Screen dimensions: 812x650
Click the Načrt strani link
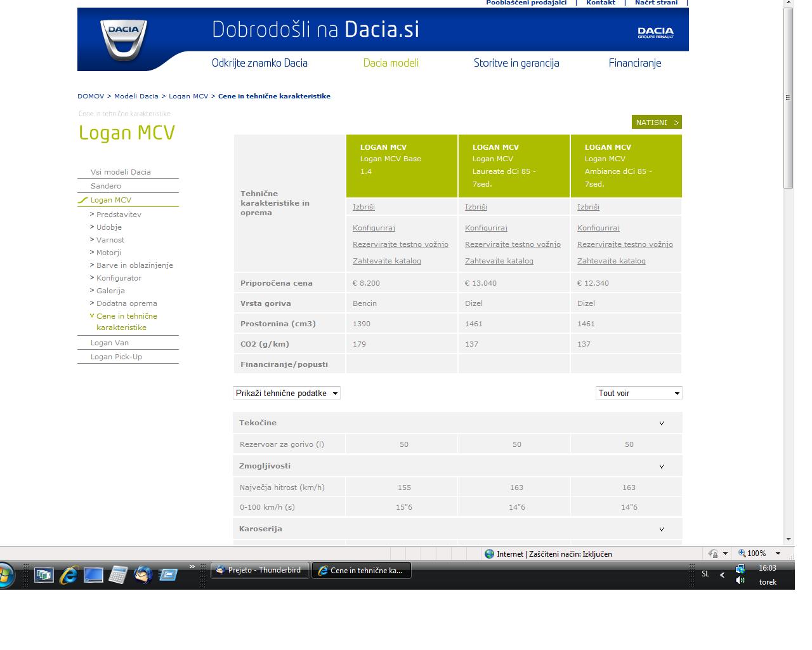click(656, 3)
